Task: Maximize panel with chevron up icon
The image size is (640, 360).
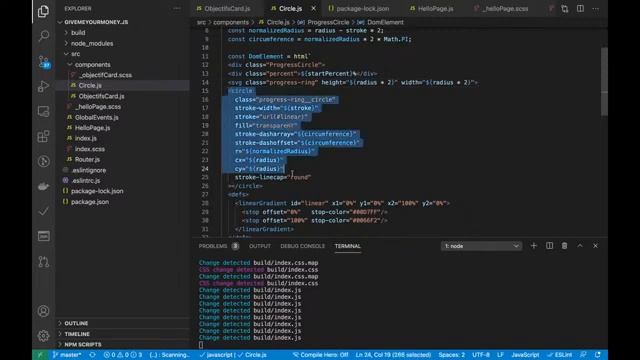Action: click(580, 246)
